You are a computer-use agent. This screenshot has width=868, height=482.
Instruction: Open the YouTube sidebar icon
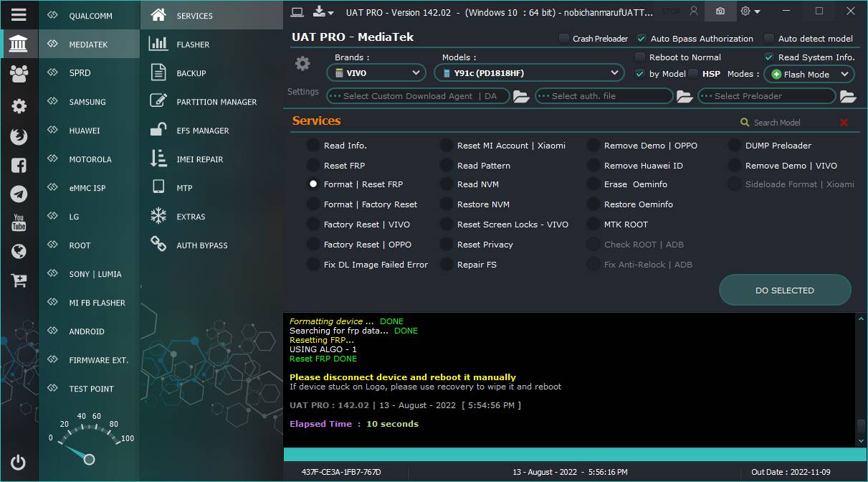[19, 222]
